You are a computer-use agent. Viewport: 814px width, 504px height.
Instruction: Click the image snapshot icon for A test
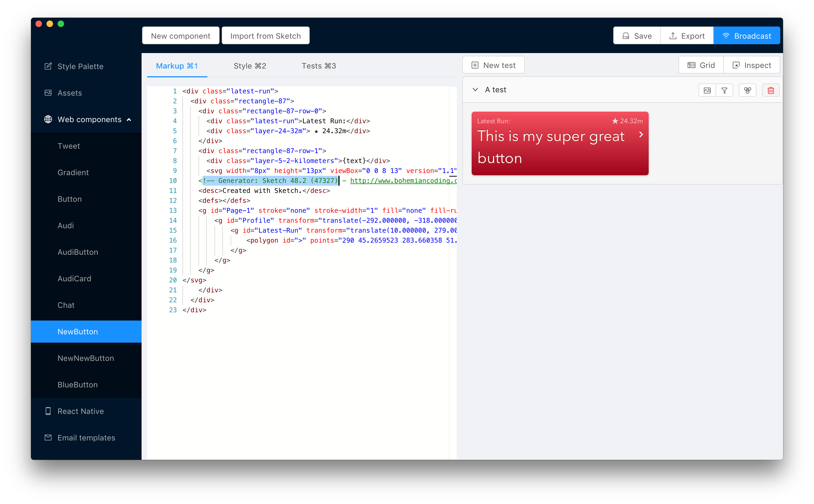tap(707, 90)
